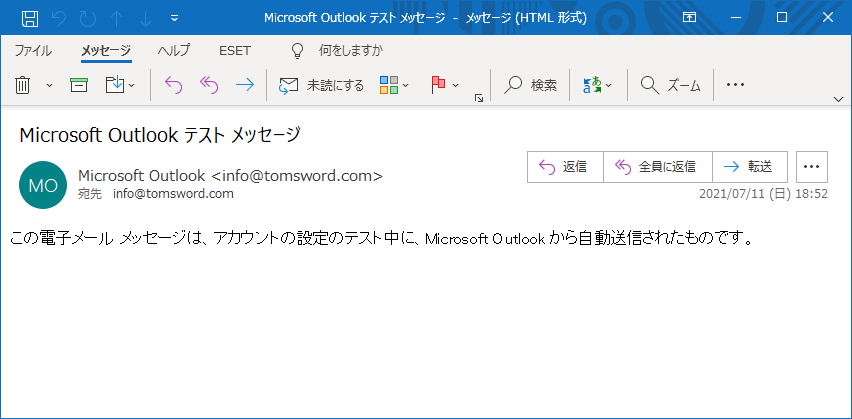Click the ribbon Reply arrow icon
Viewport: 852px width, 419px height.
173,85
